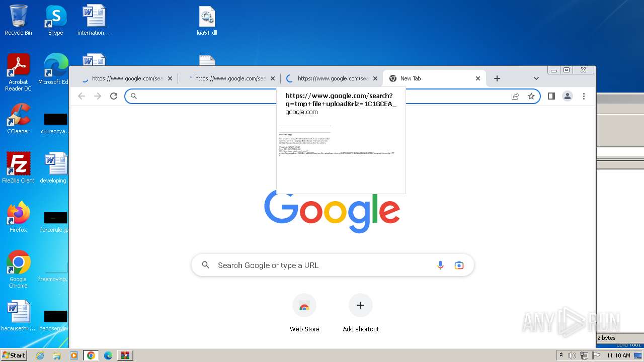644x362 pixels.
Task: Open FileZilla Client shortcut
Action: tap(18, 168)
